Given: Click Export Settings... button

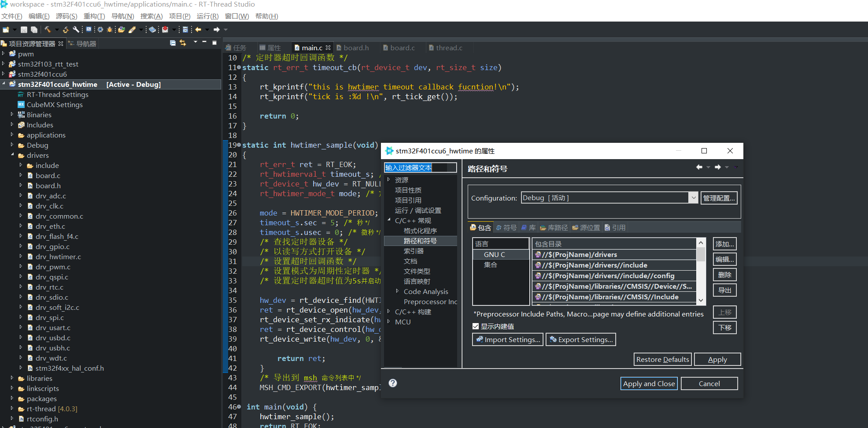Looking at the screenshot, I should coord(580,339).
